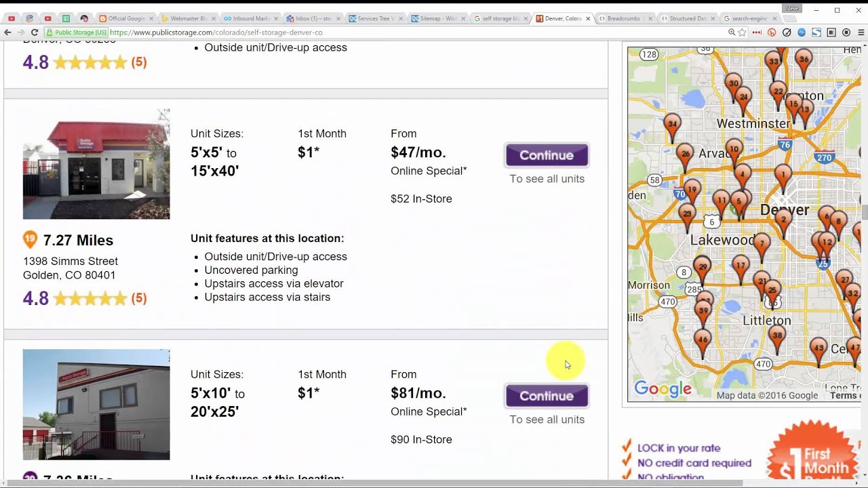Switch to the Services Tree tab
This screenshot has width=868, height=488.
[x=375, y=18]
